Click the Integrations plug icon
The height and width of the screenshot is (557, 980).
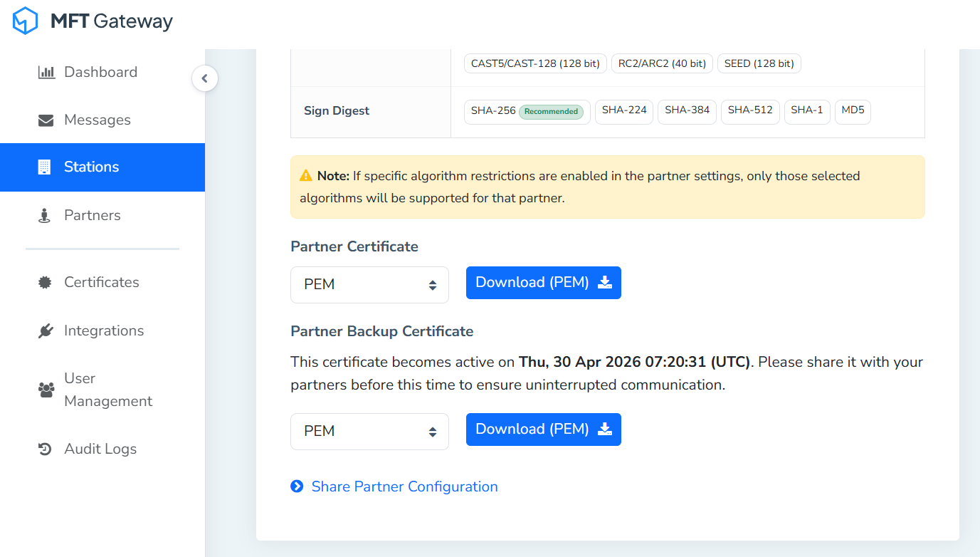(x=46, y=330)
